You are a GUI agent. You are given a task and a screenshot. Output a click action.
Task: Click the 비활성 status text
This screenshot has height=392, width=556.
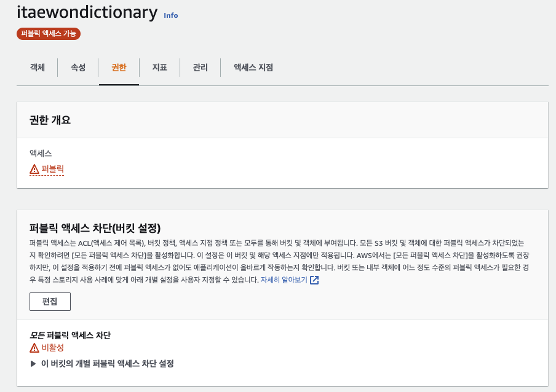click(53, 347)
